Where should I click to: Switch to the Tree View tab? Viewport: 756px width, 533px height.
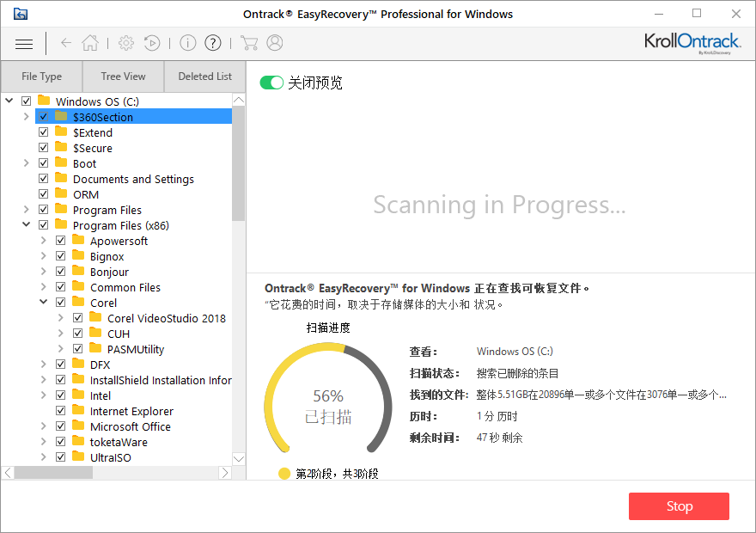(x=124, y=77)
